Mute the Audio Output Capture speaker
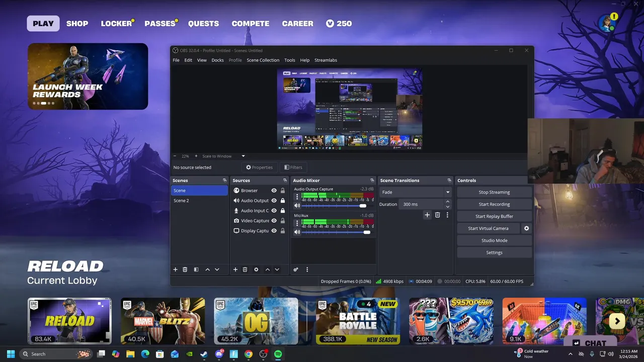 (x=297, y=206)
